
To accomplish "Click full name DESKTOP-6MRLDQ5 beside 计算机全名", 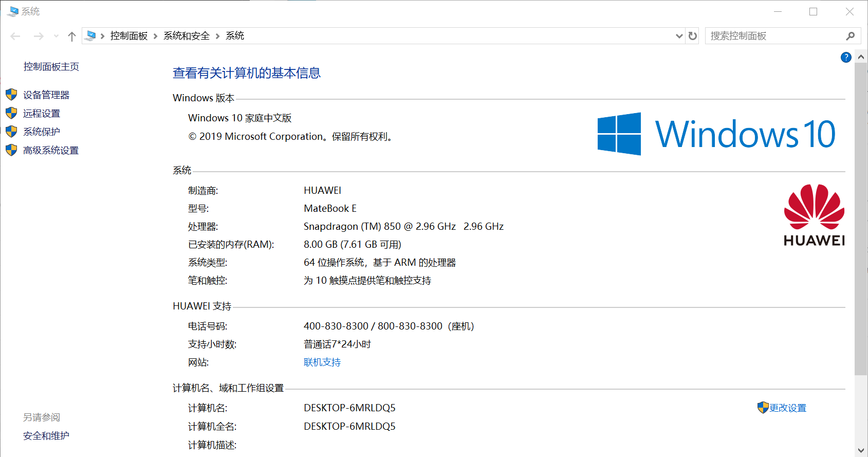I will click(349, 427).
